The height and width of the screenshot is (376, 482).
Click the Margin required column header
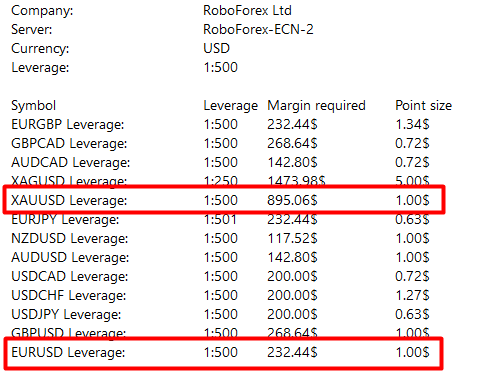(x=316, y=106)
